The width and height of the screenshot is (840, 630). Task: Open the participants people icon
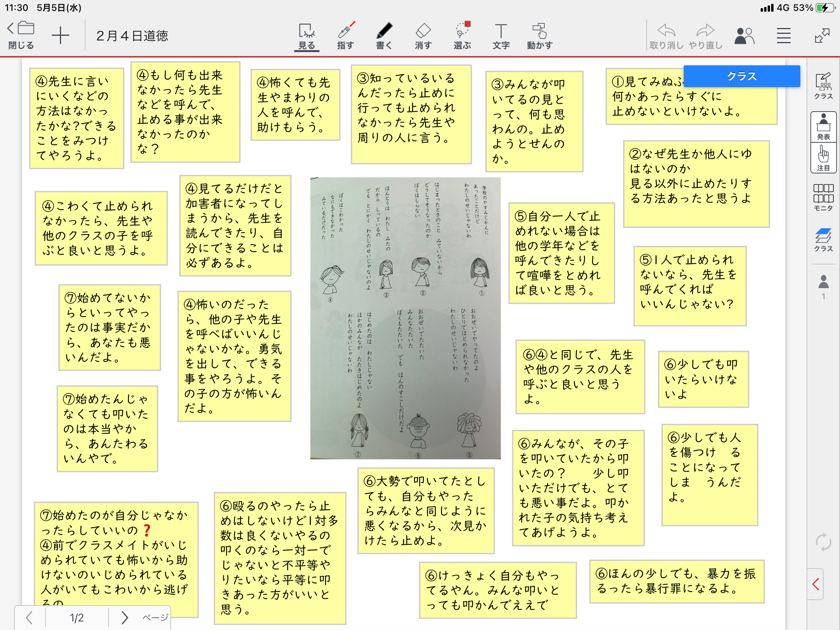click(744, 36)
